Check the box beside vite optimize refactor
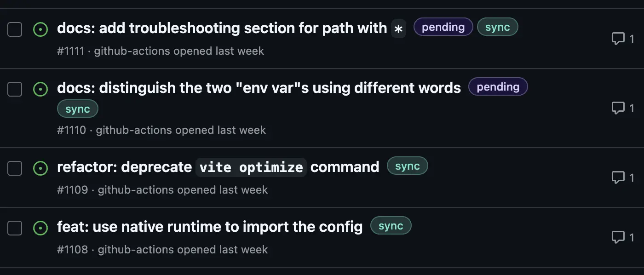Viewport: 644px width, 275px height. point(15,168)
